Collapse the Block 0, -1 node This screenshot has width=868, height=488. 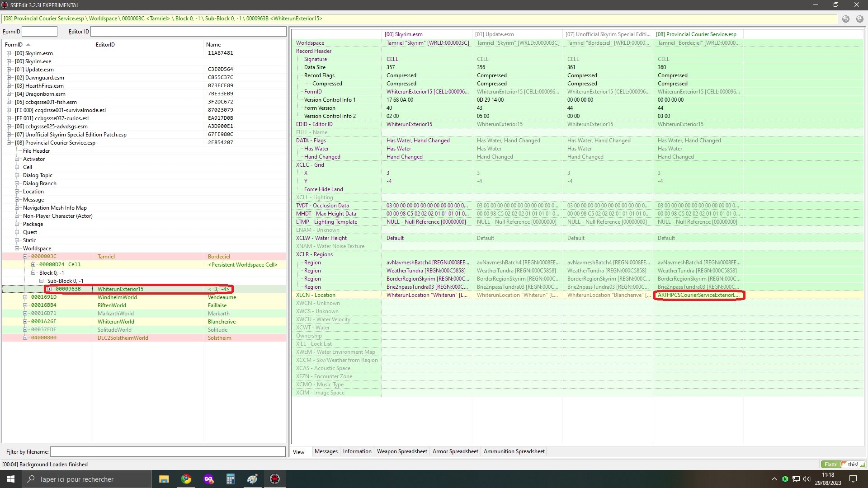[x=33, y=273]
